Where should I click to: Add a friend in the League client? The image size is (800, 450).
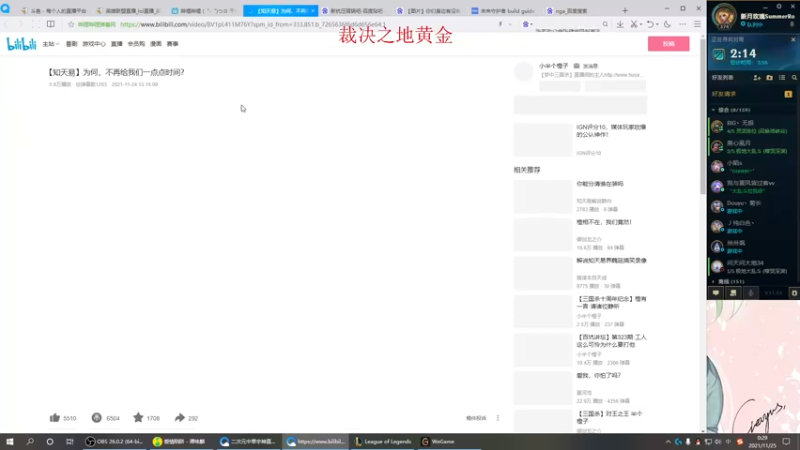point(757,78)
